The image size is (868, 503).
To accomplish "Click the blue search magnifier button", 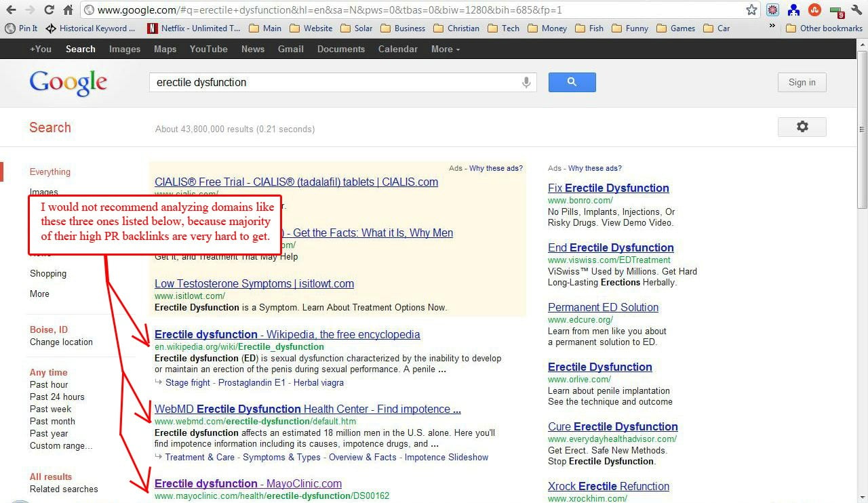I will click(572, 82).
